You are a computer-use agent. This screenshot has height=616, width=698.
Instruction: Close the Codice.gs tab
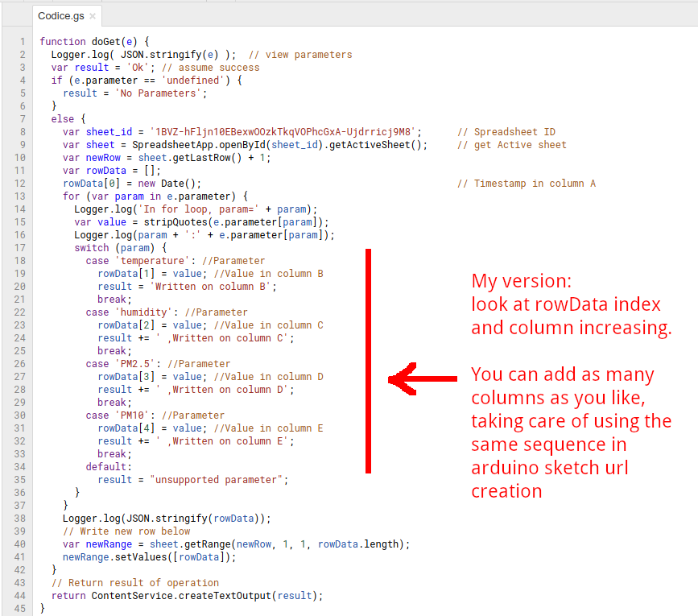(x=93, y=16)
